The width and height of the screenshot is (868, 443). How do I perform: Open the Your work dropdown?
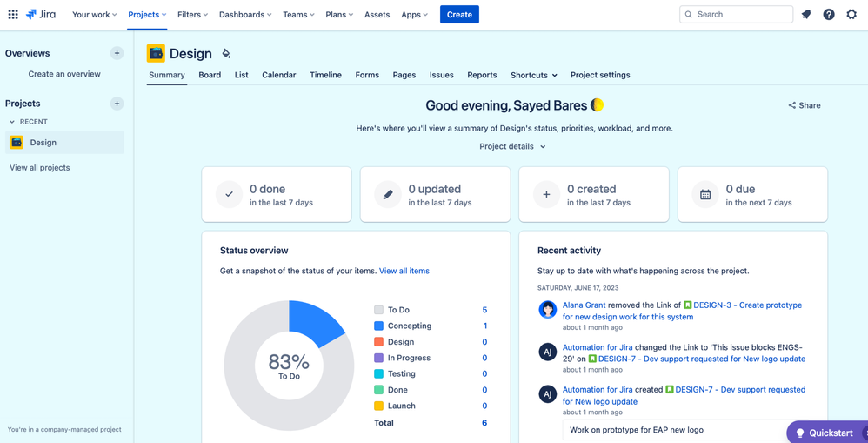(x=95, y=15)
